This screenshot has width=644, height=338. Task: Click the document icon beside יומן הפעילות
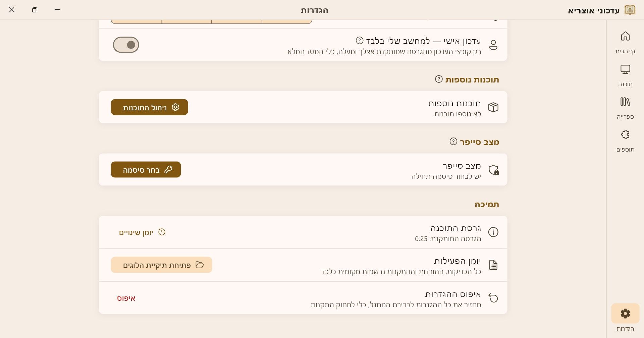[x=493, y=265]
